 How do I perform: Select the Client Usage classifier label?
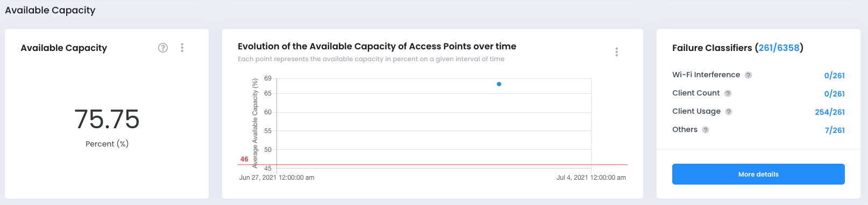pos(696,111)
